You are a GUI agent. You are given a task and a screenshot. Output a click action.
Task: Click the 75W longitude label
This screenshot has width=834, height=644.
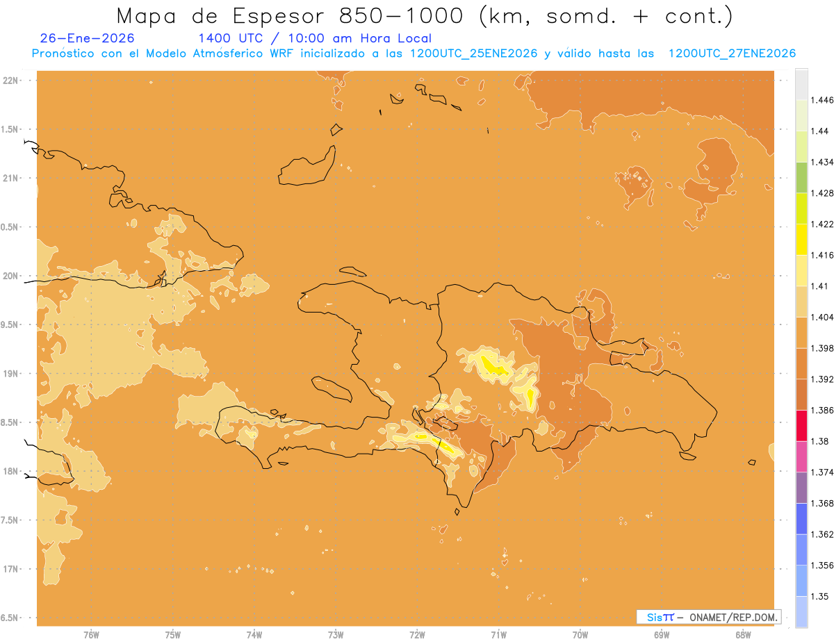pos(172,634)
